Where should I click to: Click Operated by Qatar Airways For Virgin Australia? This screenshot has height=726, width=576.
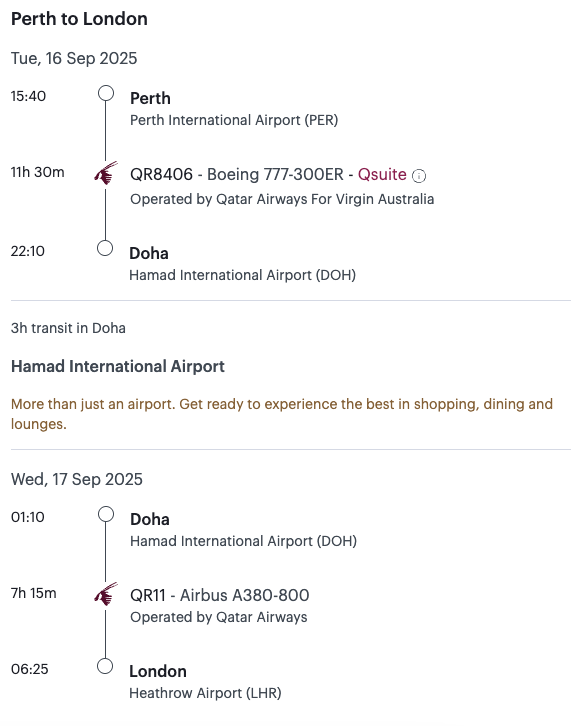282,199
